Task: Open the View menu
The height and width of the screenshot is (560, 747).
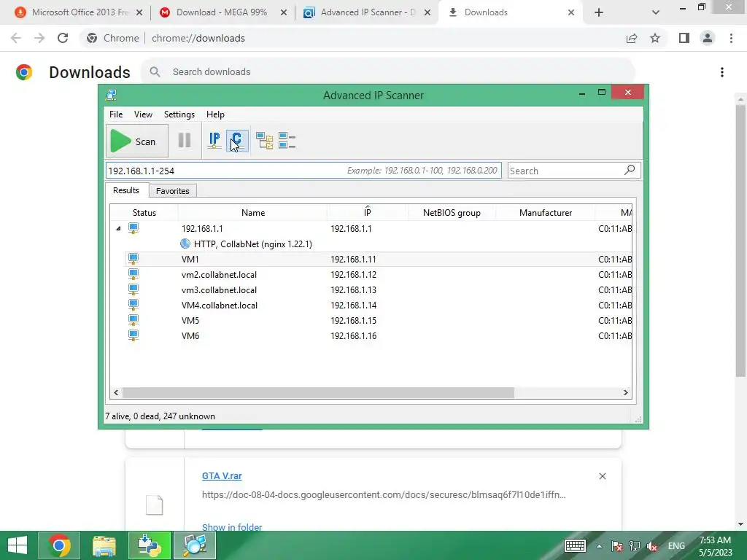Action: click(x=143, y=114)
